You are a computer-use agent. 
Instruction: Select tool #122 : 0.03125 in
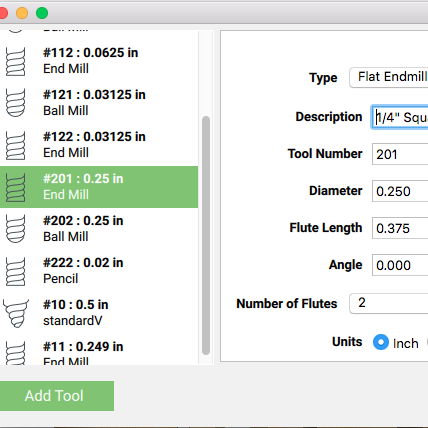(99, 145)
